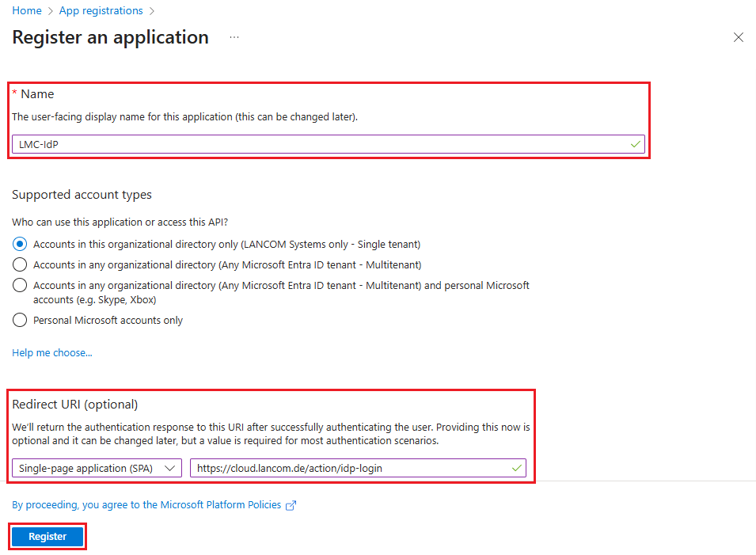This screenshot has height=555, width=756.
Task: Go to Home in the breadcrumb
Action: [x=26, y=11]
